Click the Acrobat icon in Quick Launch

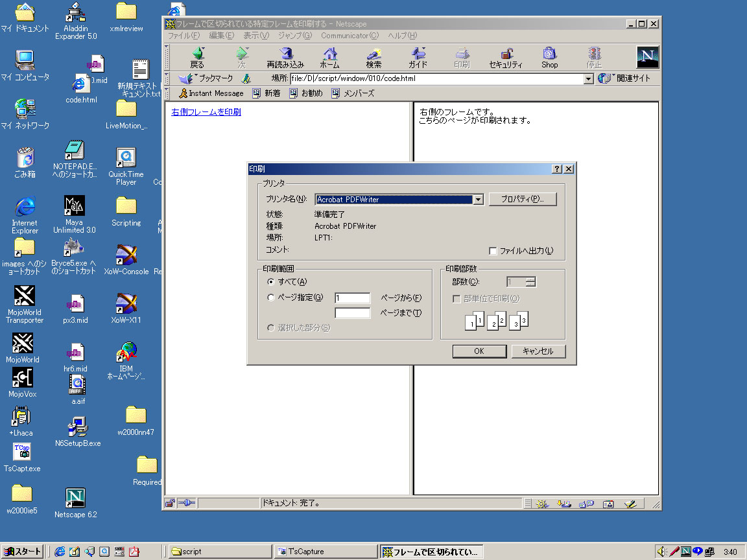pos(134,552)
